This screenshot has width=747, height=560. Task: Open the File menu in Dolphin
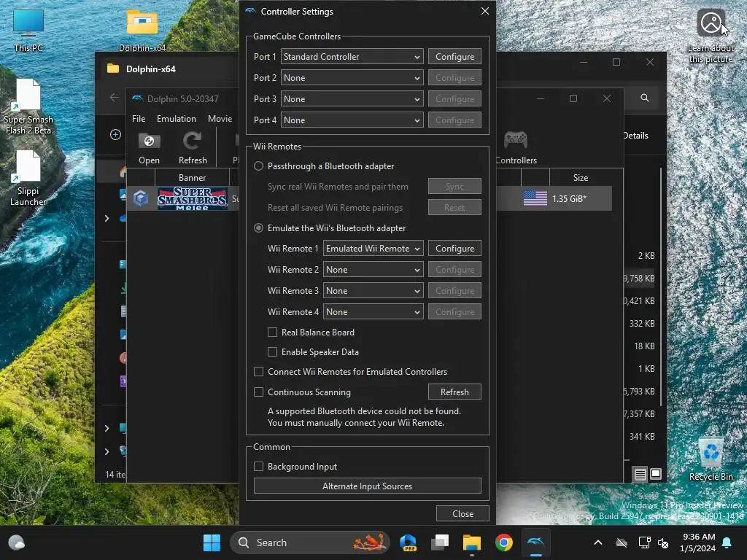coord(139,119)
